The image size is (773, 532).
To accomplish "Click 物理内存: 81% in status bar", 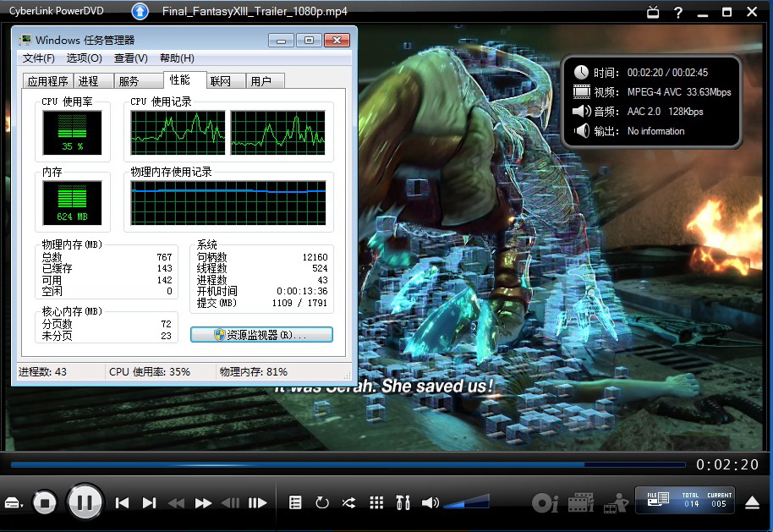I will point(254,372).
